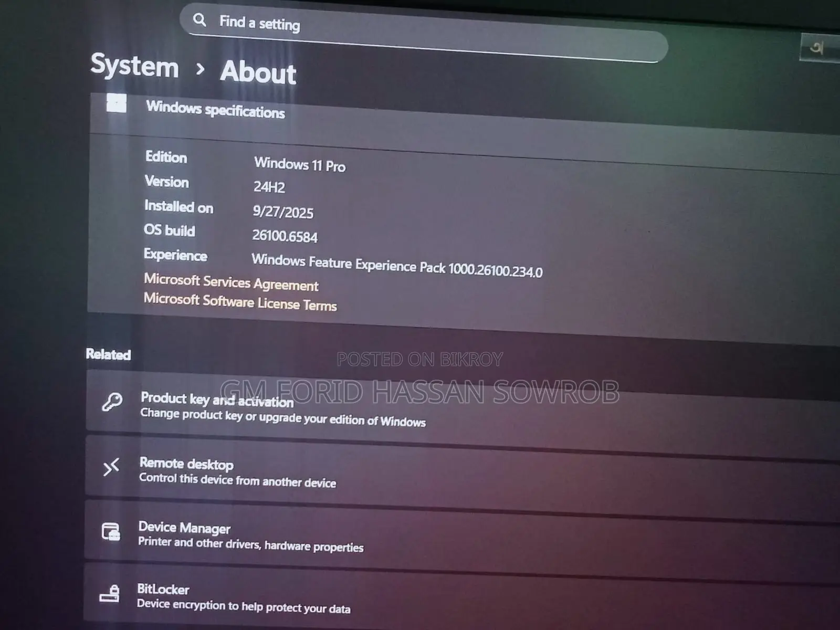The width and height of the screenshot is (840, 630).
Task: Click the Device Manager icon
Action: point(111,532)
